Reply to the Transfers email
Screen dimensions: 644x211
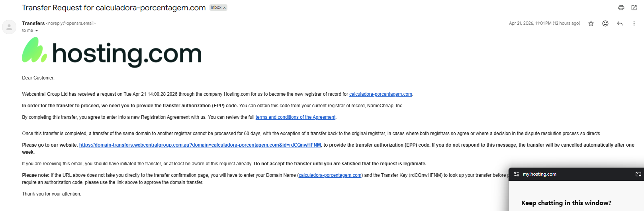coord(620,23)
